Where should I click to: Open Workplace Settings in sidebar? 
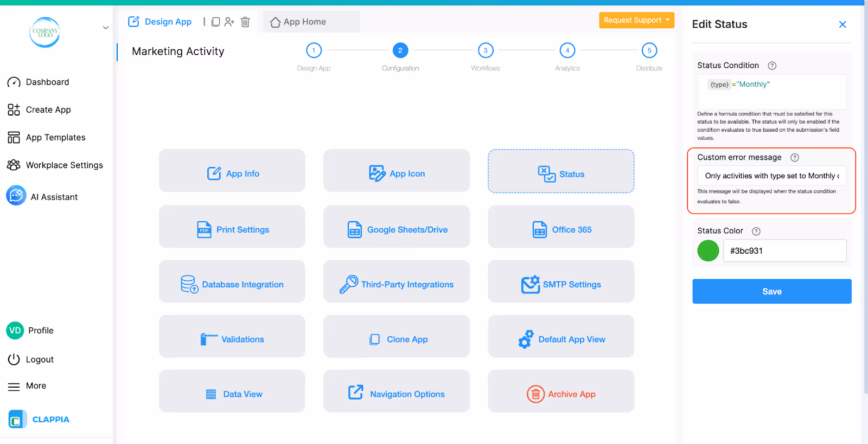(65, 165)
